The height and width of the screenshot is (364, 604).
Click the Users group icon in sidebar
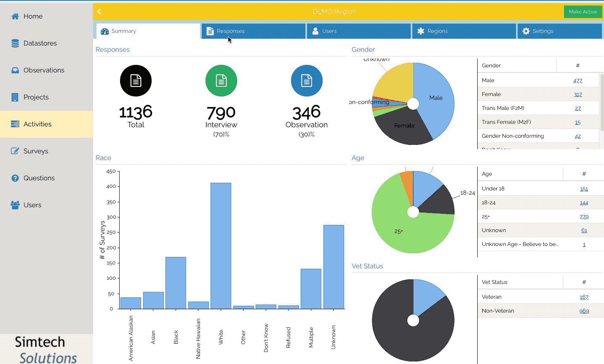(x=15, y=205)
